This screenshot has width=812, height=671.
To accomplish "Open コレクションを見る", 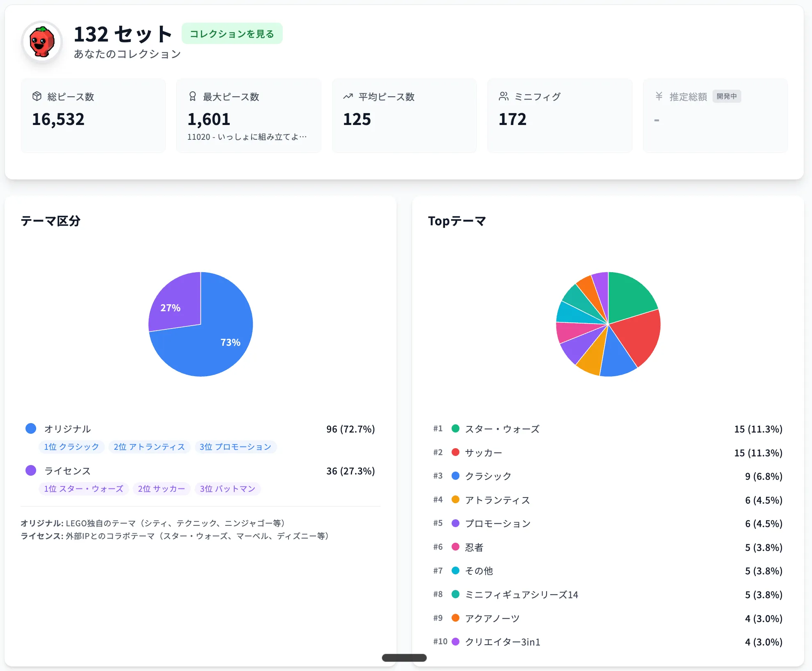I will point(232,33).
